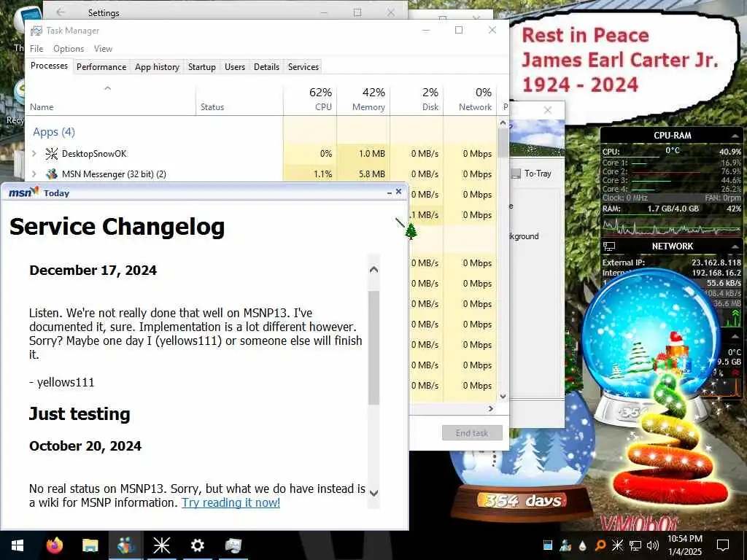Sort processes by Status column
The width and height of the screenshot is (747, 560).
239,99
